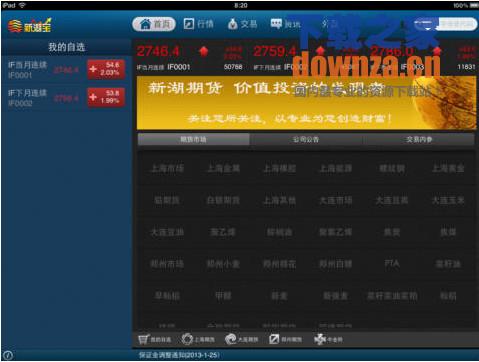Select 上海黄金 in the market grid
The height and width of the screenshot is (362, 479).
(x=448, y=168)
